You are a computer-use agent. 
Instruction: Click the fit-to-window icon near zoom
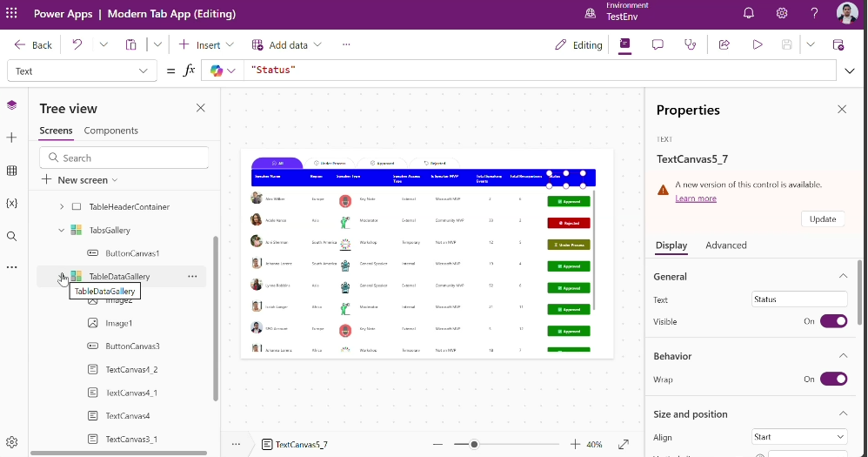(x=624, y=444)
